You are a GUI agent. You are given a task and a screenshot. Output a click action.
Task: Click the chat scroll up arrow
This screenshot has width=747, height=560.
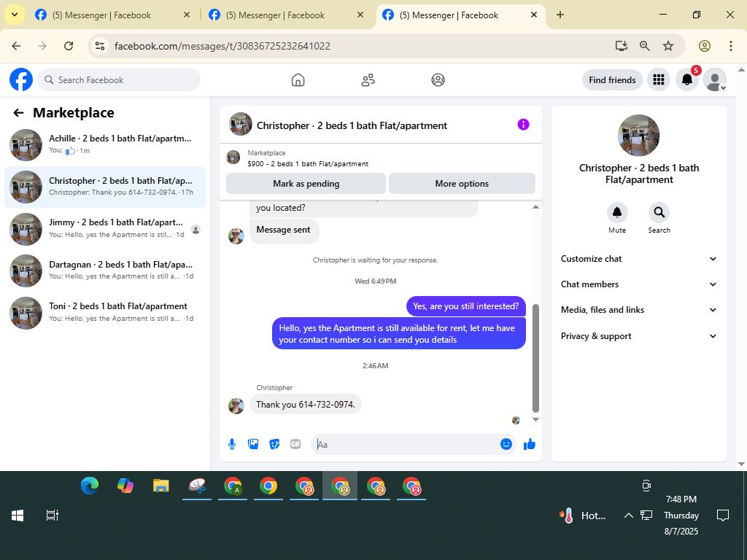pos(535,206)
